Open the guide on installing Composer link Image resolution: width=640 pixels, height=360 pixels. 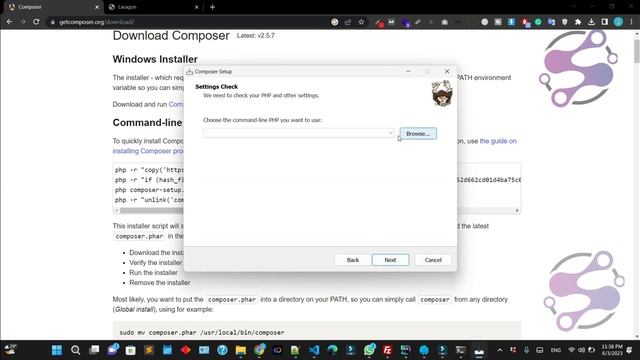498,141
